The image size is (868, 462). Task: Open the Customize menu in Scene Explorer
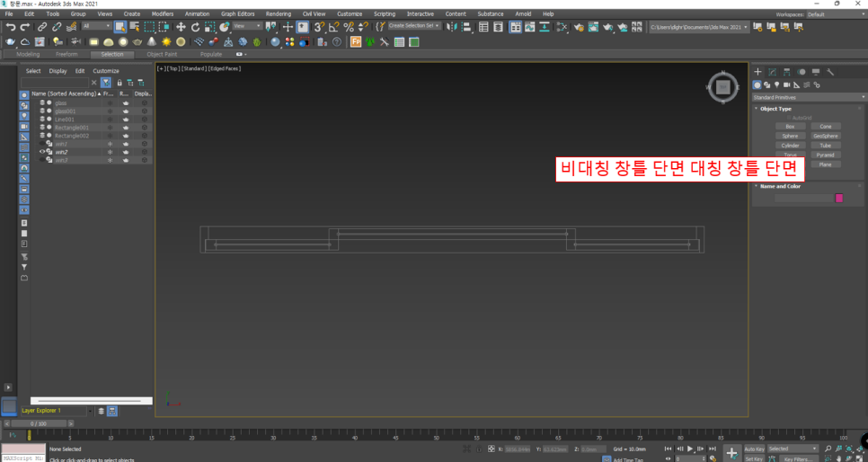point(106,71)
